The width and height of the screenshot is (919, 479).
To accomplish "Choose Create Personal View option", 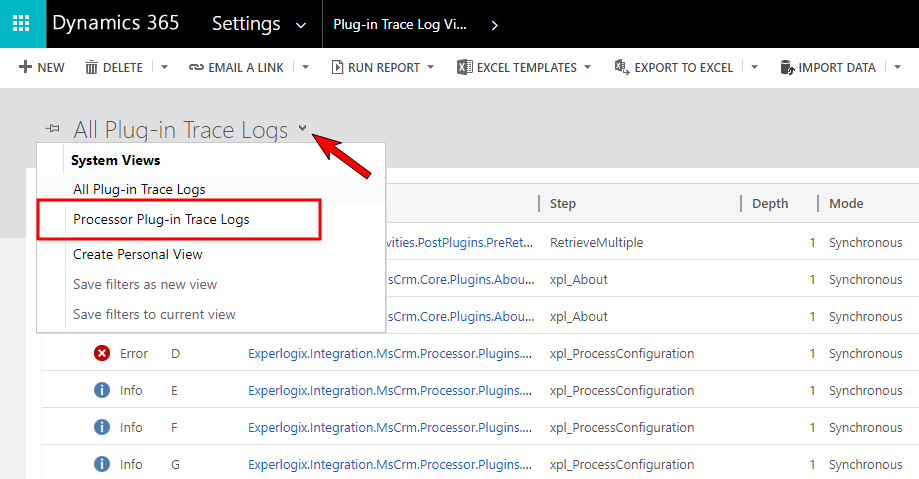I will point(138,254).
